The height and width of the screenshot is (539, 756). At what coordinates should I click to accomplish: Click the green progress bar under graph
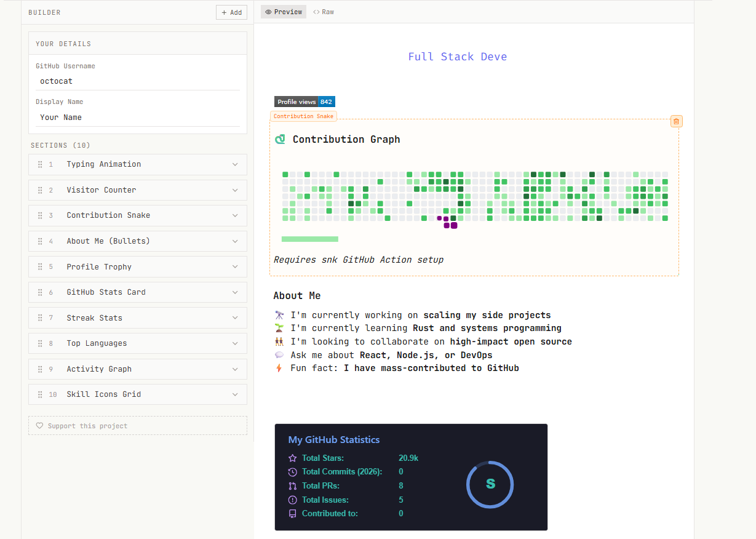click(x=310, y=239)
